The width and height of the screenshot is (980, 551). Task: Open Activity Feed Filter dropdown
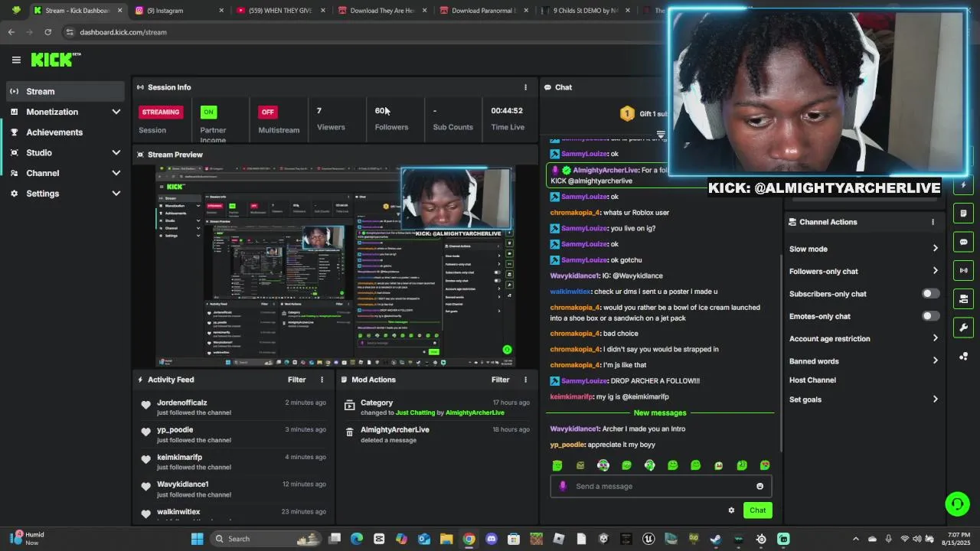click(x=297, y=380)
